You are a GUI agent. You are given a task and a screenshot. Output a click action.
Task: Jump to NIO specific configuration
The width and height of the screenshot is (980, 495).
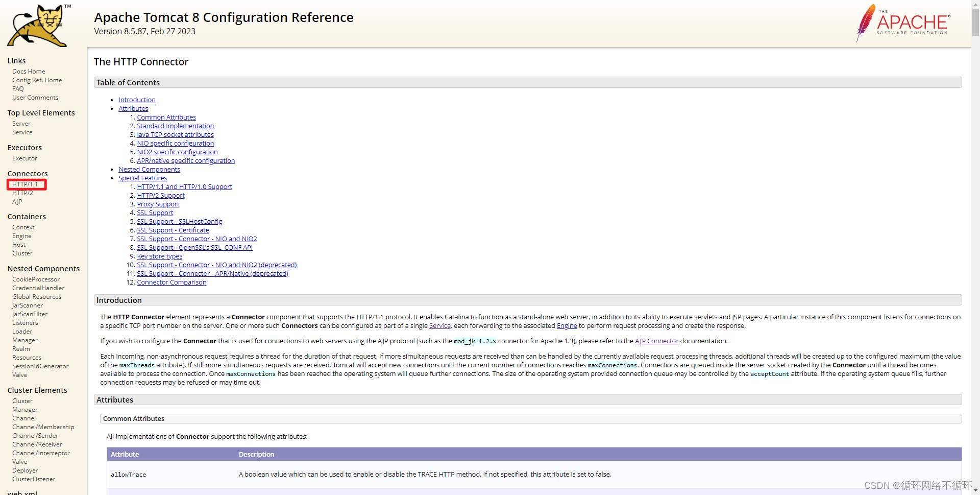175,144
